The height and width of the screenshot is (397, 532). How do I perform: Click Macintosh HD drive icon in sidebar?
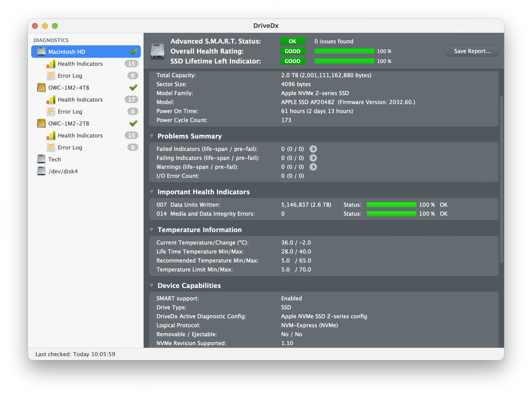41,52
